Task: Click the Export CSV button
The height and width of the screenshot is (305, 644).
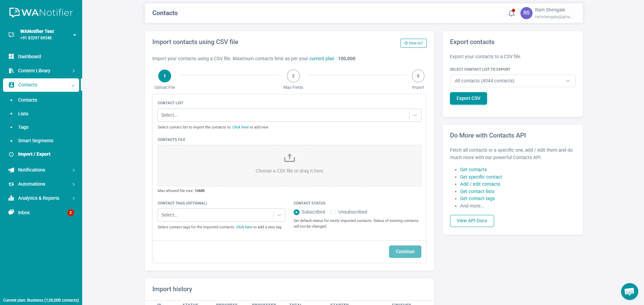Action: tap(468, 98)
